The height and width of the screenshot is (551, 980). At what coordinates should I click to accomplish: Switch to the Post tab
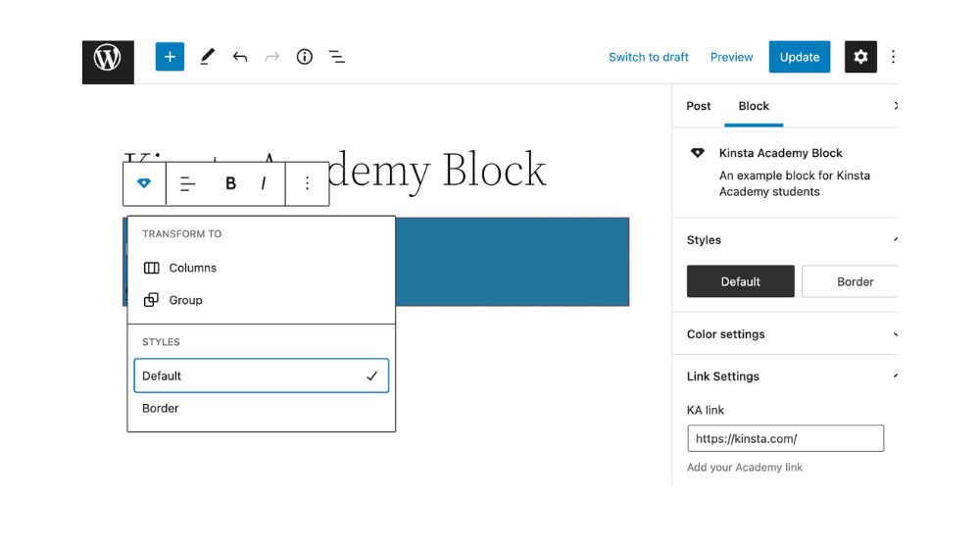point(698,106)
